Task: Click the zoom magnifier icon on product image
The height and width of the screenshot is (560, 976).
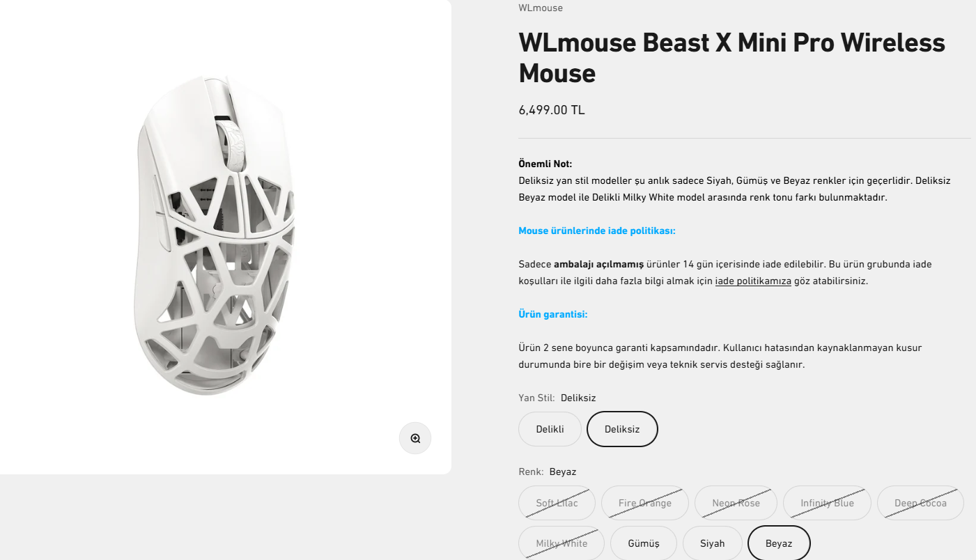Action: 415,438
